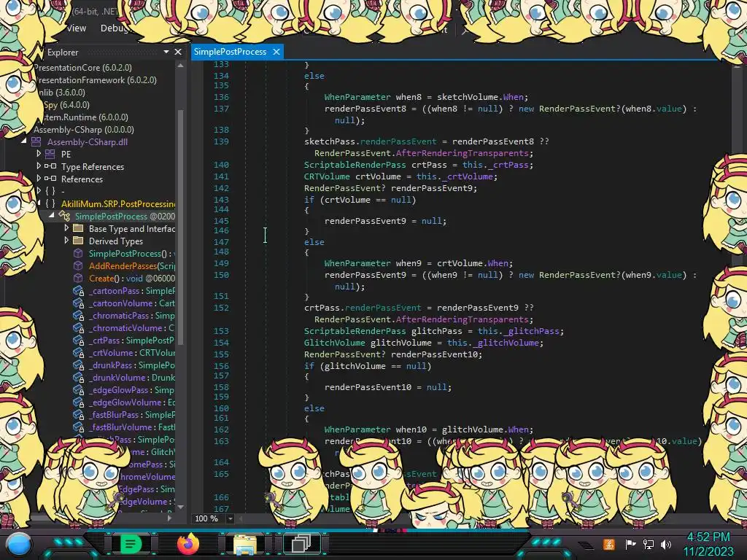Click the _cartoonVolume field icon
Image resolution: width=747 pixels, height=560 pixels.
(79, 303)
